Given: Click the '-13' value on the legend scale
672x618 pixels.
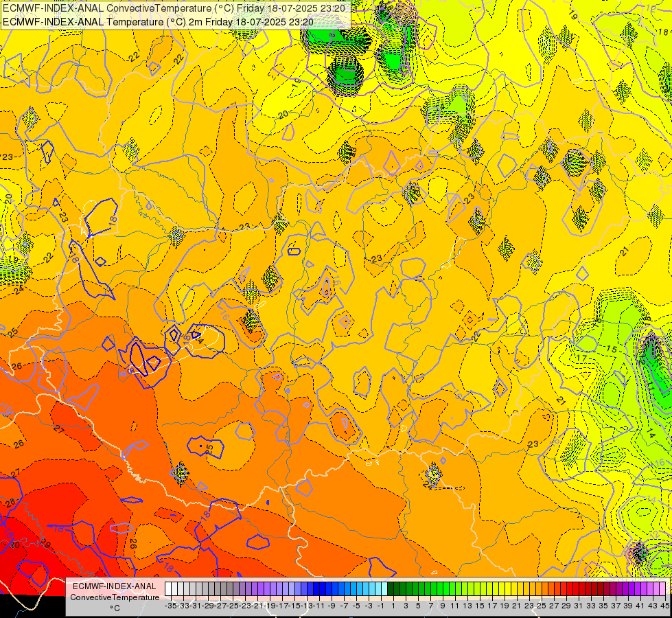Looking at the screenshot, I should click(308, 606).
